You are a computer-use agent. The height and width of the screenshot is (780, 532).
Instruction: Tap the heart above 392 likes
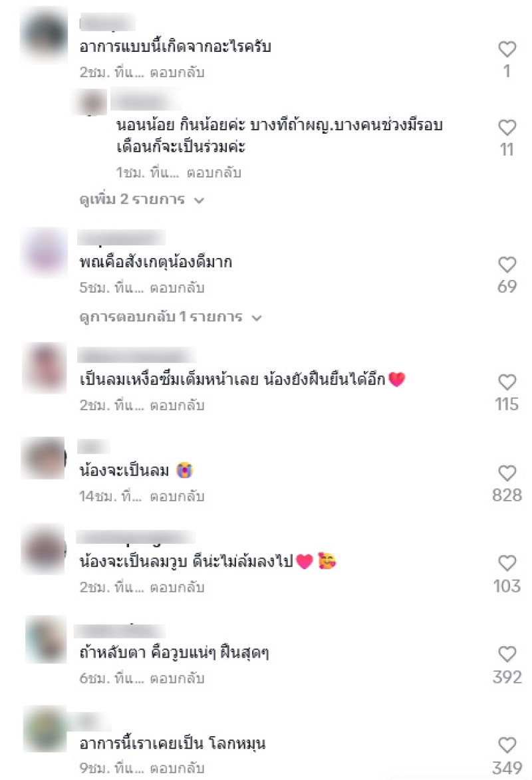point(507,654)
